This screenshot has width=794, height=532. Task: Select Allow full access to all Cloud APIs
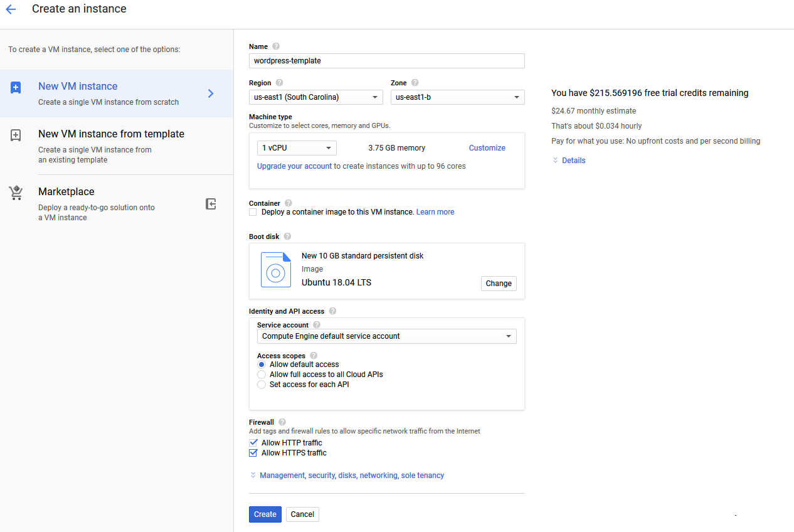tap(262, 375)
